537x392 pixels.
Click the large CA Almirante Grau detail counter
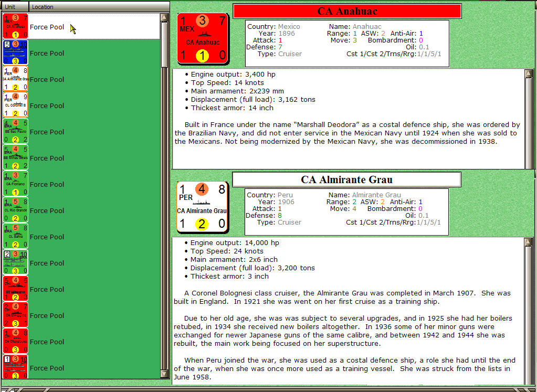tap(203, 207)
